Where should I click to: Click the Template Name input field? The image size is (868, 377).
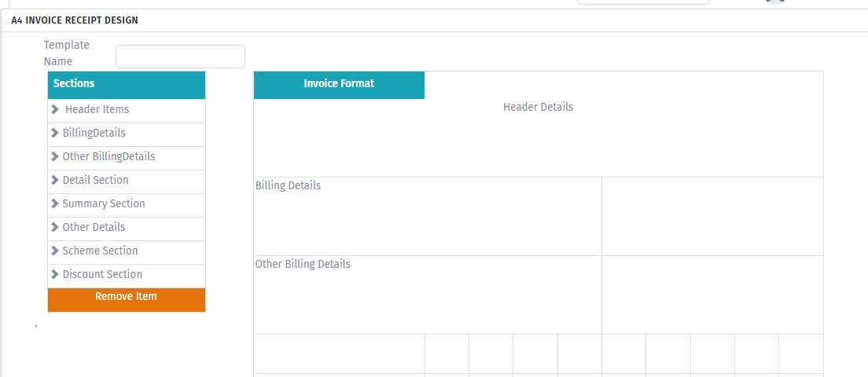pos(181,57)
